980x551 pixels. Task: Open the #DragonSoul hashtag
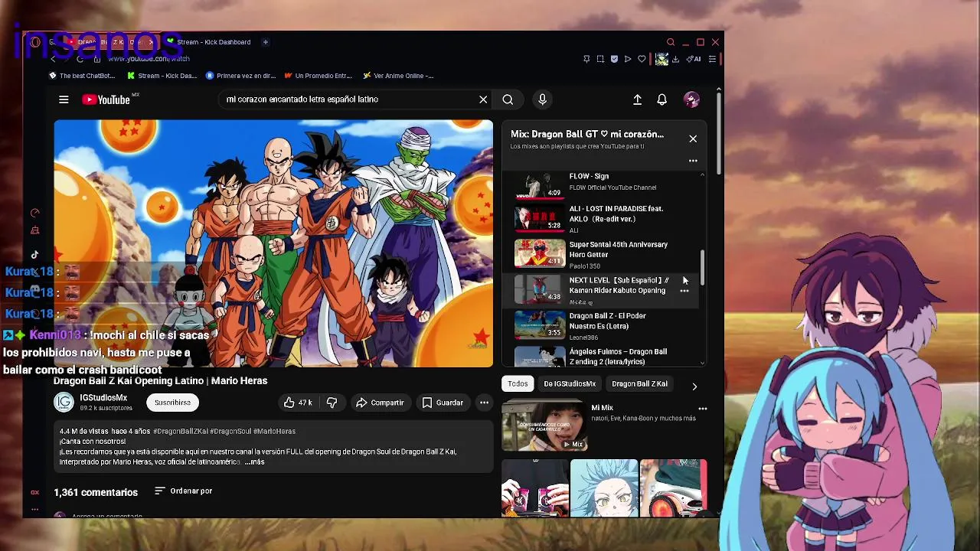click(230, 431)
